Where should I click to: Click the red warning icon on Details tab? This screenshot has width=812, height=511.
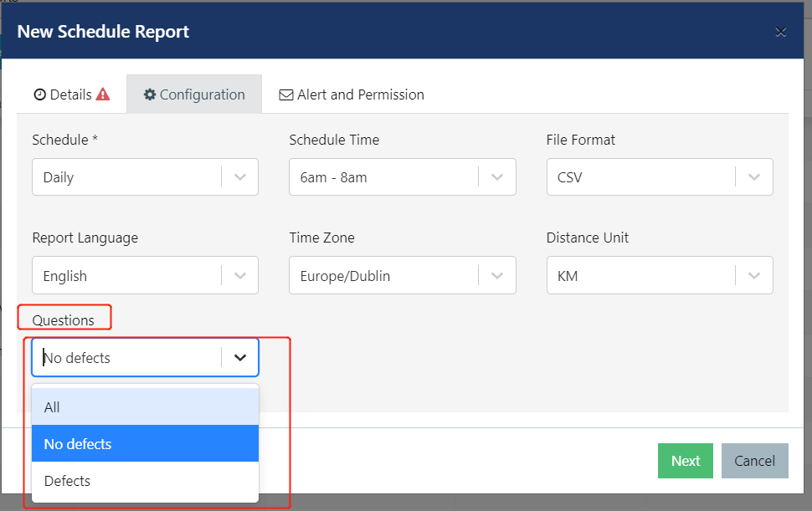point(103,95)
